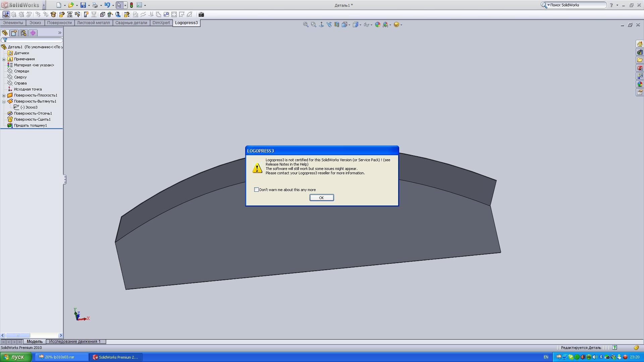The width and height of the screenshot is (644, 362).
Task: Expand the New document dropdown arrow
Action: [x=65, y=5]
